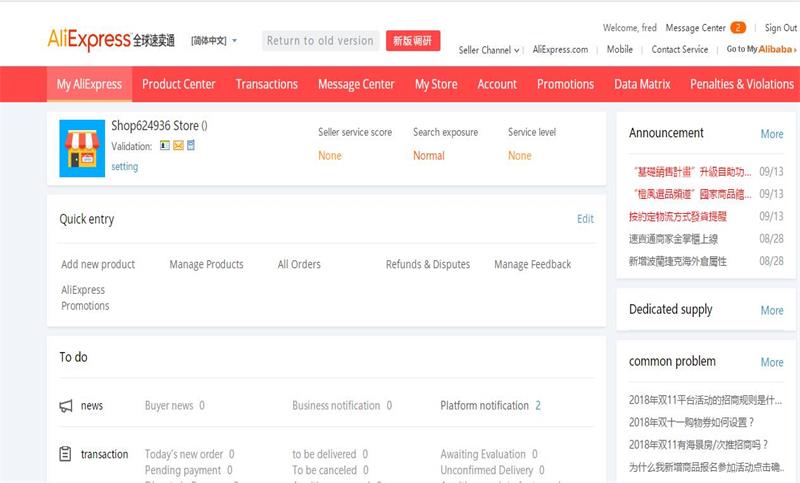Open Refunds & Disputes shortcut
800x483 pixels.
tap(428, 264)
